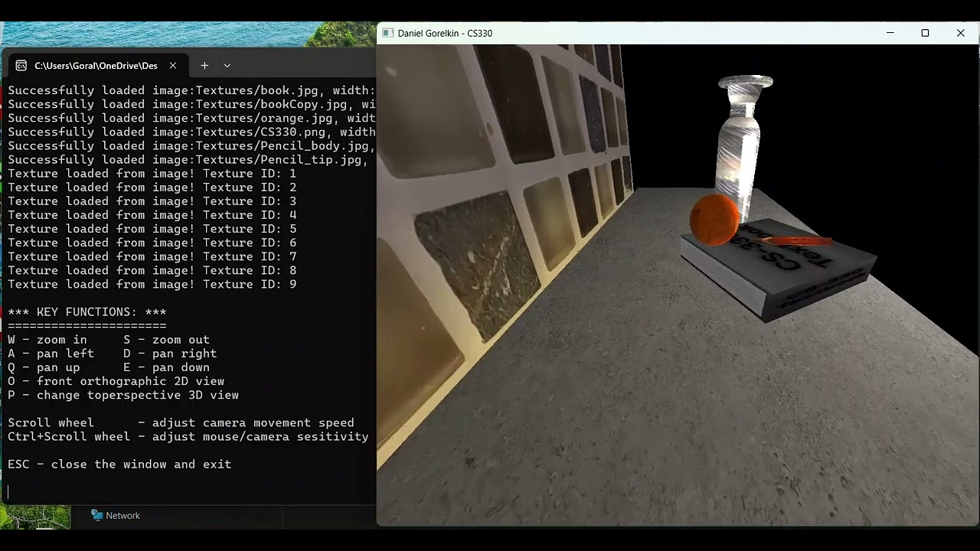Click the "D - pan right" text
This screenshot has height=551, width=980.
click(170, 354)
